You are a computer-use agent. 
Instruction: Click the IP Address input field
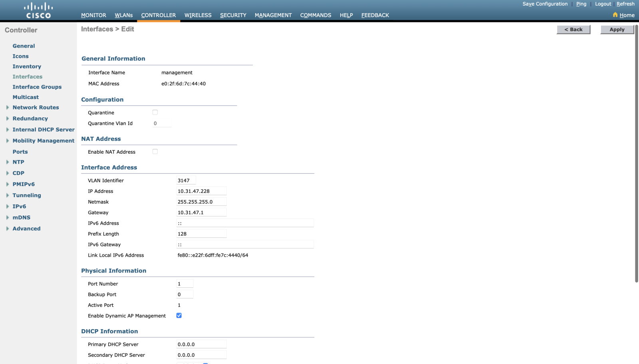201,191
